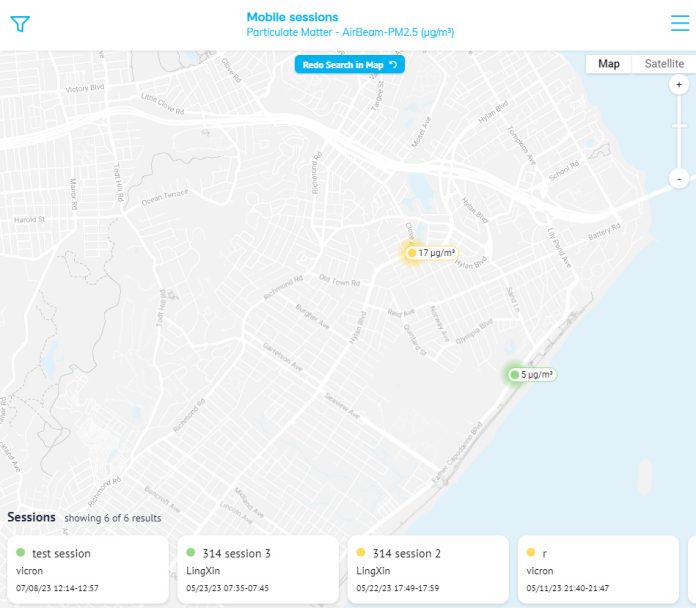This screenshot has width=696, height=608.
Task: Click the 07/08/23 12:14-12:57 timestamp
Action: coord(57,588)
